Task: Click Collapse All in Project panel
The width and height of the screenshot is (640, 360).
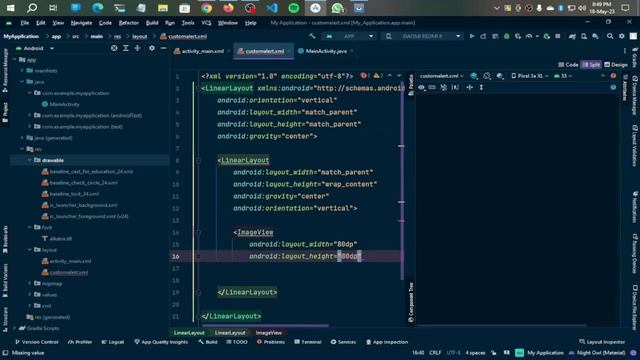Action: click(138, 48)
